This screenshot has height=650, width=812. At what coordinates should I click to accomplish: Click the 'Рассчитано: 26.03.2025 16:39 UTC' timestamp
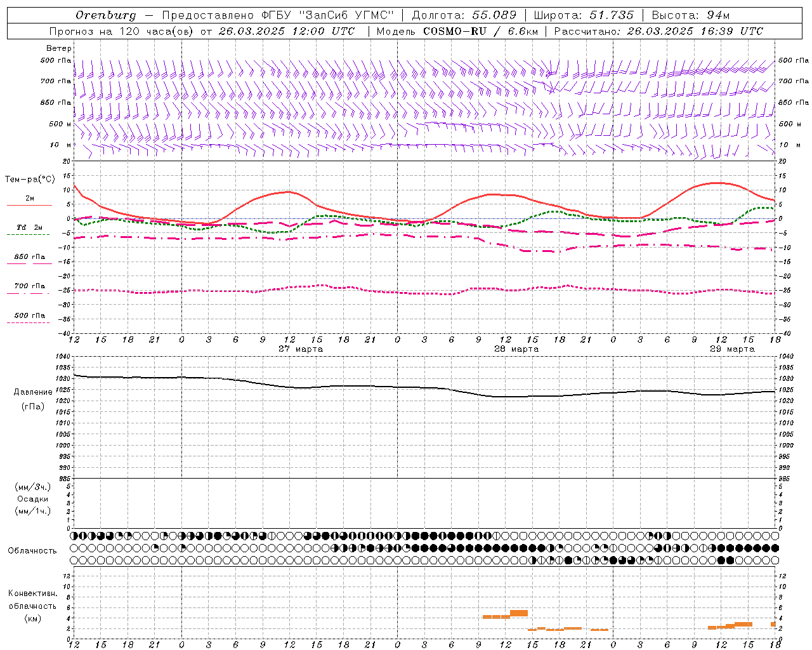658,31
